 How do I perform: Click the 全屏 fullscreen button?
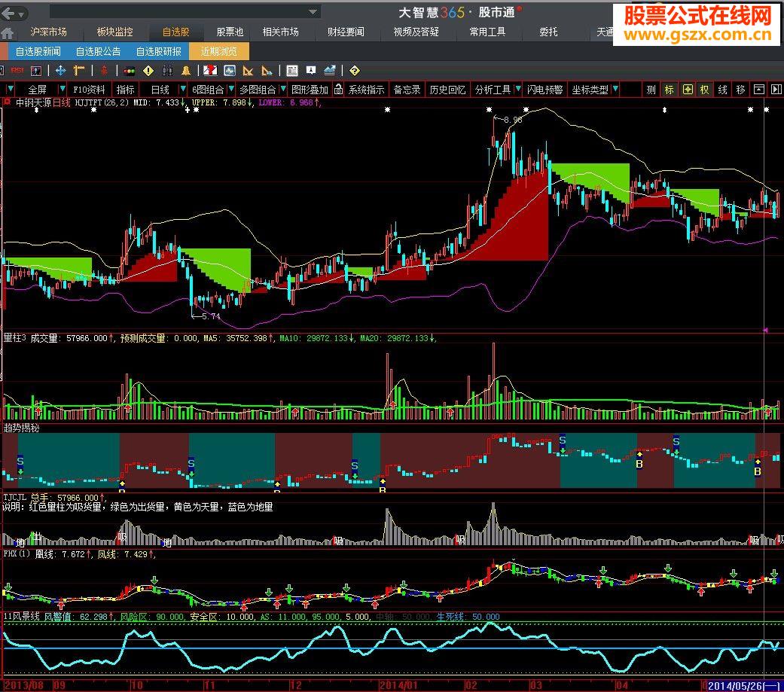[x=37, y=90]
